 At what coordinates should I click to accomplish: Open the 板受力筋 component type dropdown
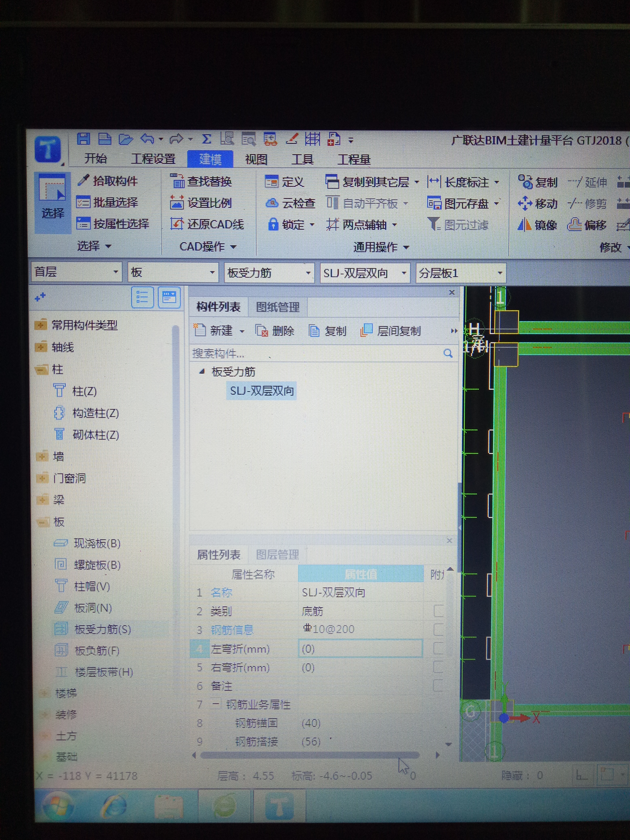click(x=269, y=273)
